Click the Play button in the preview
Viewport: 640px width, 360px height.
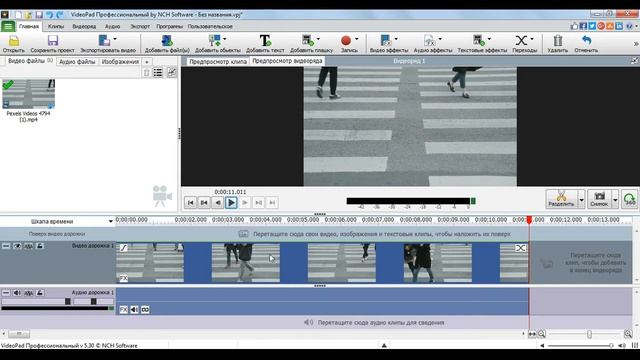click(231, 202)
